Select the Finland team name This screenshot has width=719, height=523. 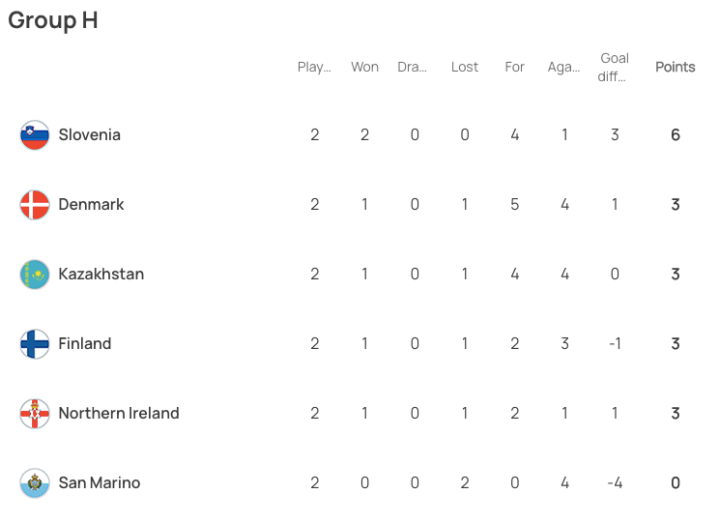click(85, 344)
